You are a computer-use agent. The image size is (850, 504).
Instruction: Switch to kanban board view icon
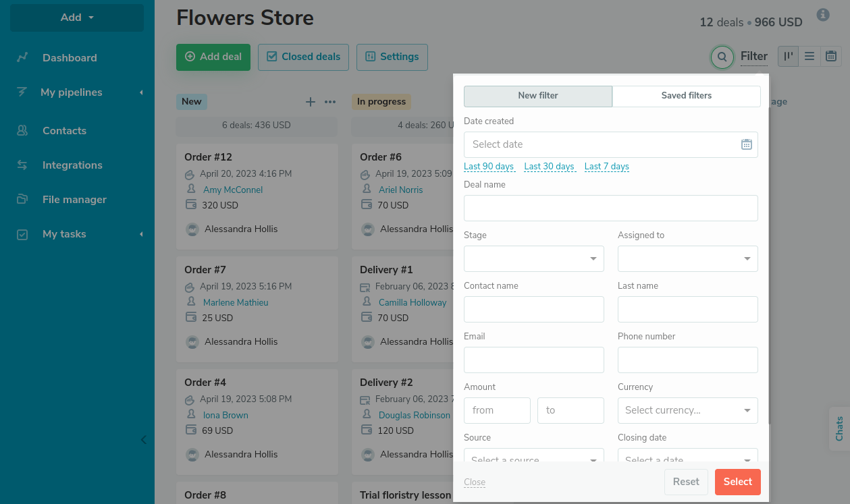[x=788, y=57]
